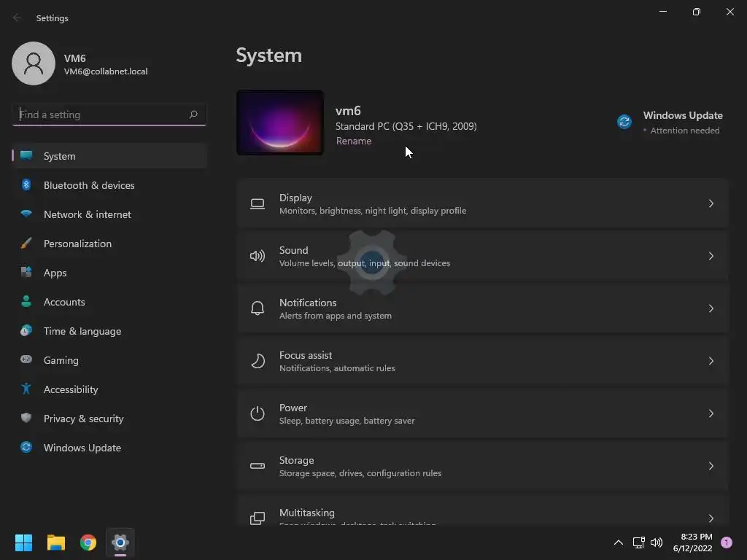
Task: Open the Windows Start menu
Action: point(23,542)
